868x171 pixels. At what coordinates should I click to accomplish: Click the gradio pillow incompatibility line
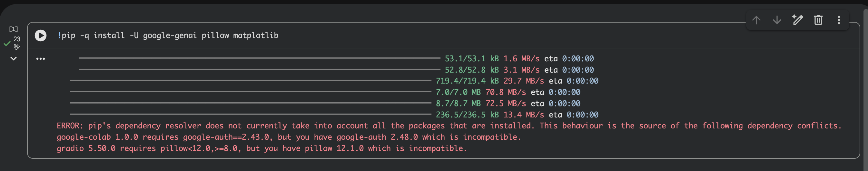[262, 148]
